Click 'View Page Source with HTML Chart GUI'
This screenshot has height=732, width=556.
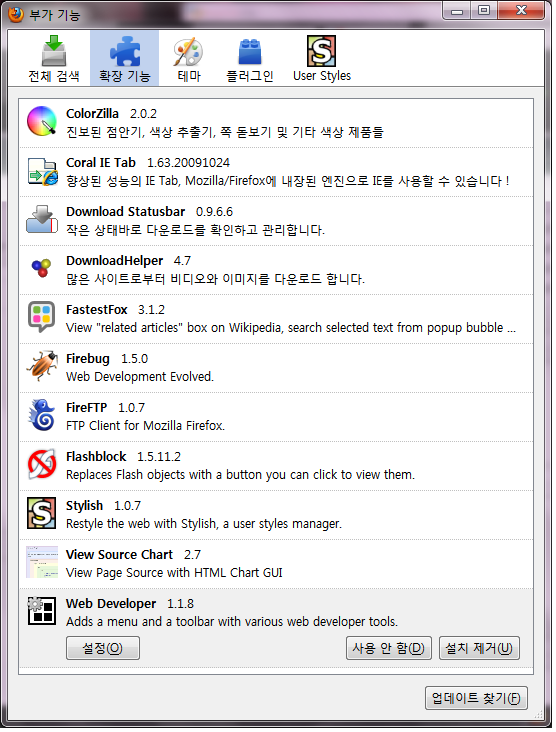tap(174, 573)
